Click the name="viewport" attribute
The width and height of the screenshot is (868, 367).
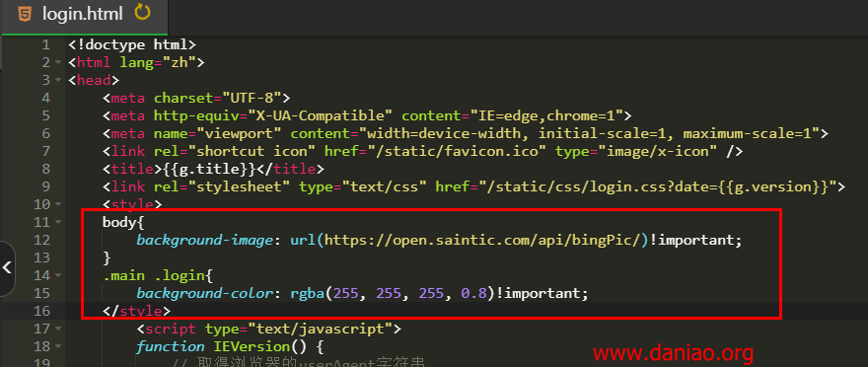(x=218, y=133)
